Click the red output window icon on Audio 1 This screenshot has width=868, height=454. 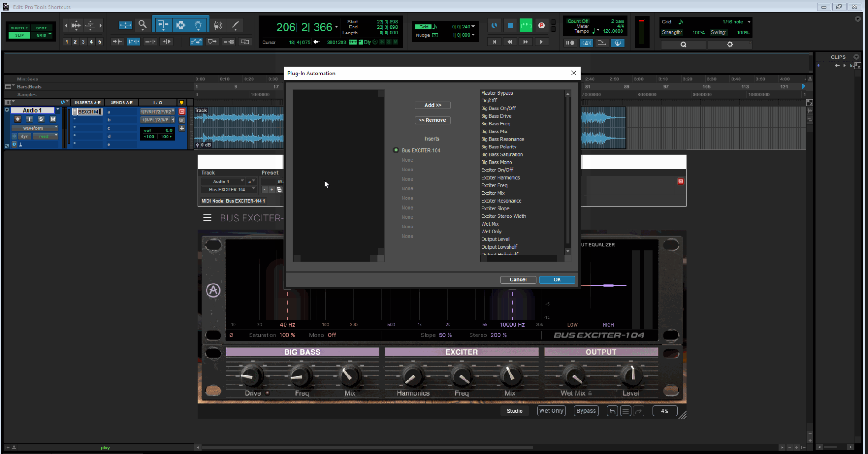(182, 112)
